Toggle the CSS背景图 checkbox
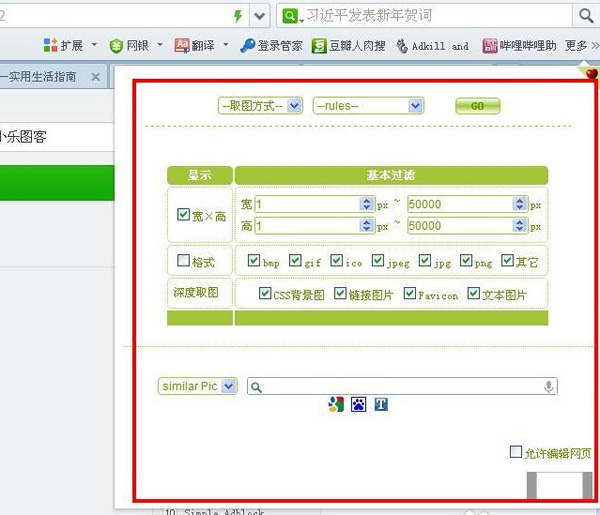This screenshot has height=515, width=600. click(x=265, y=294)
